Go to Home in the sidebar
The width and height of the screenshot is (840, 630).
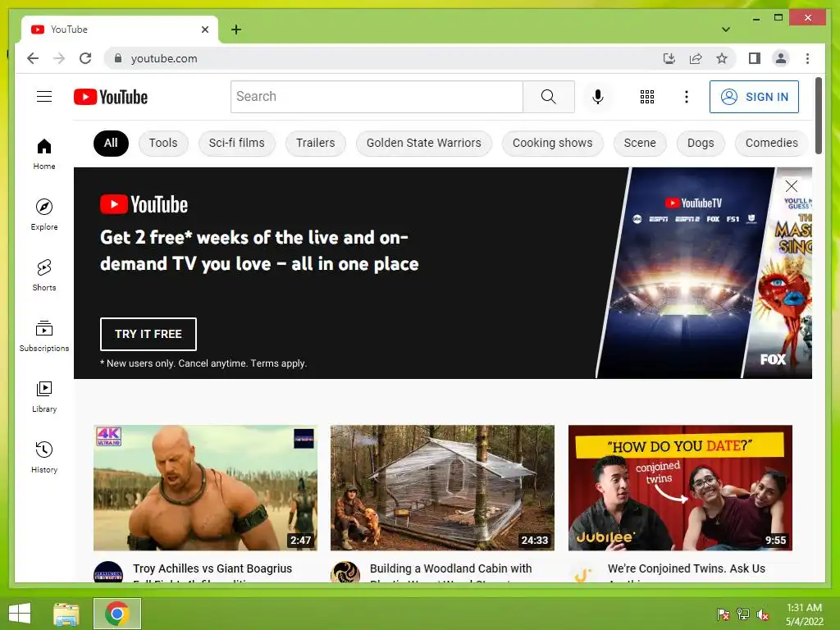[44, 154]
